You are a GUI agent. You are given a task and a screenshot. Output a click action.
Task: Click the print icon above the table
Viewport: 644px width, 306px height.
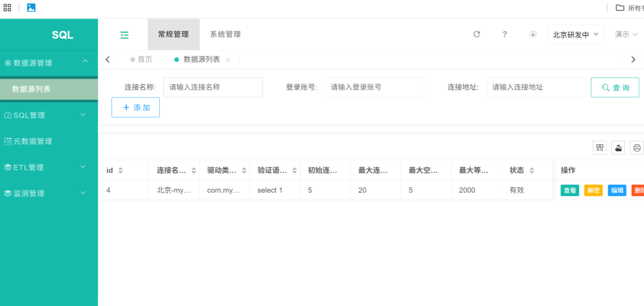click(x=637, y=147)
